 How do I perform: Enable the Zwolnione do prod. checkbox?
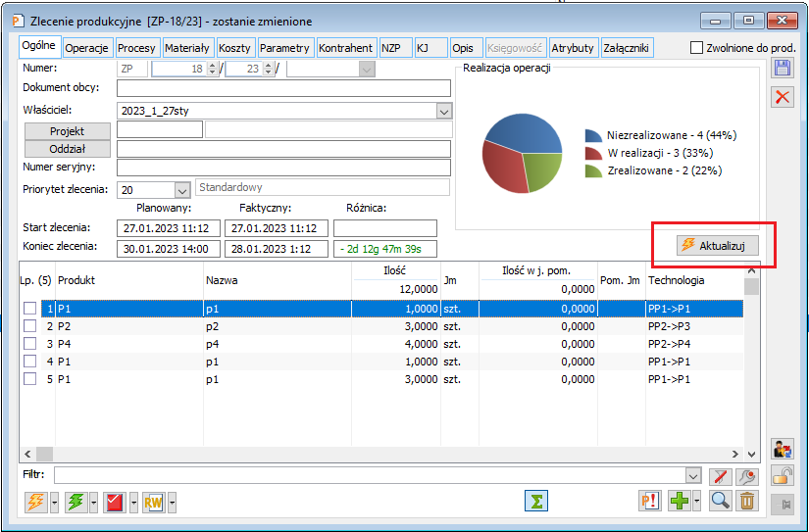pos(696,48)
